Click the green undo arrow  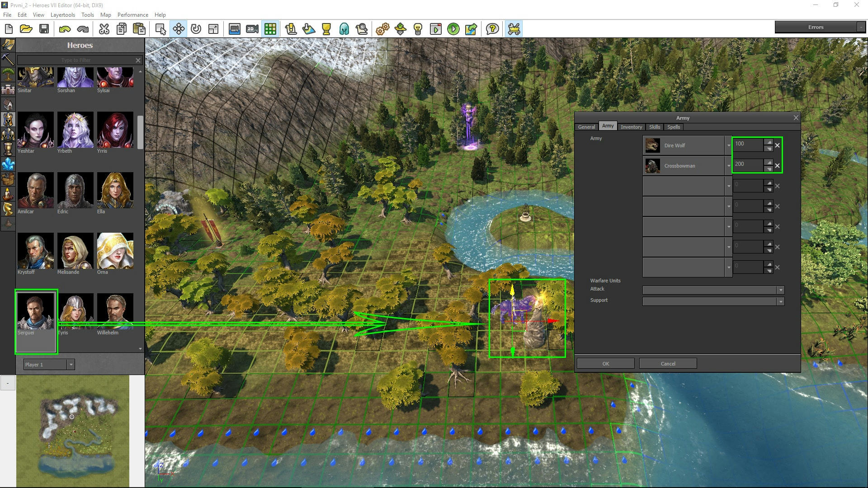point(65,29)
